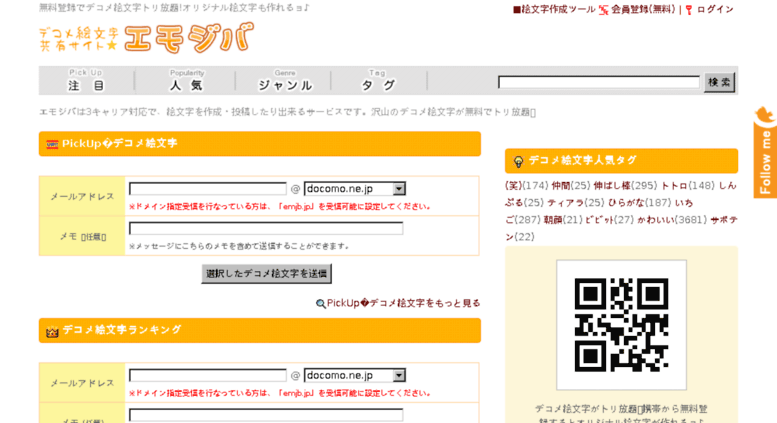The width and height of the screenshot is (777, 423).
Task: Expand the domain dropdown in ranking form
Action: (399, 375)
